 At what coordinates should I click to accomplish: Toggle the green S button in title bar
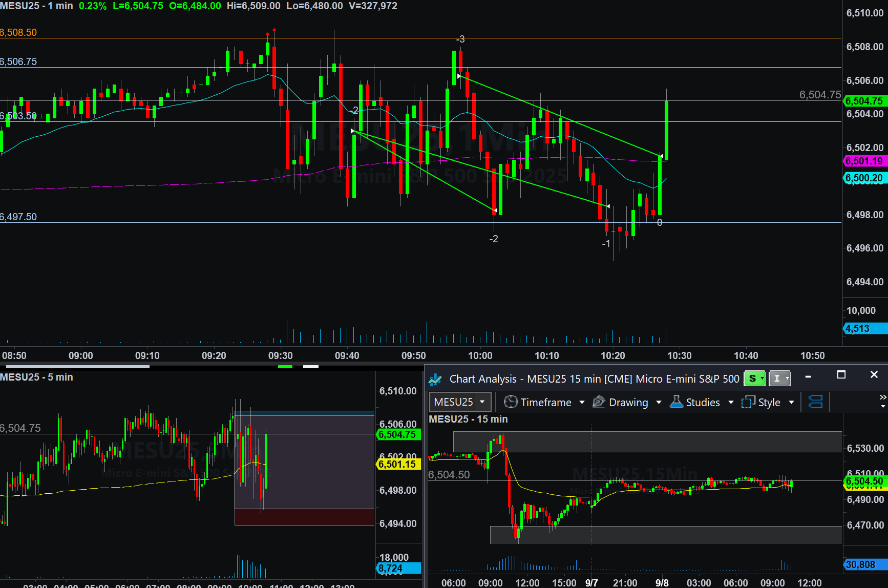pos(753,379)
